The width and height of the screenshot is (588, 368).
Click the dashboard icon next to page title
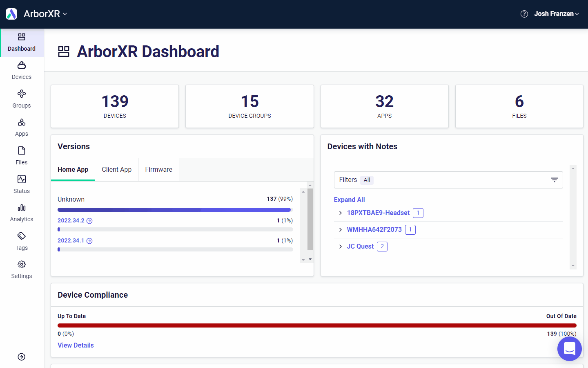(x=64, y=52)
